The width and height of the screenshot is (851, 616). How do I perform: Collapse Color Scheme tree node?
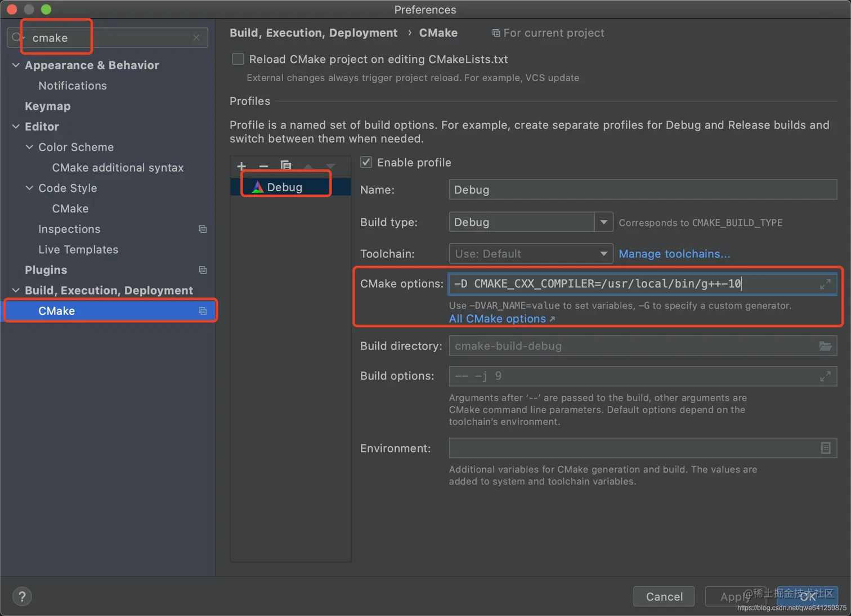(29, 147)
